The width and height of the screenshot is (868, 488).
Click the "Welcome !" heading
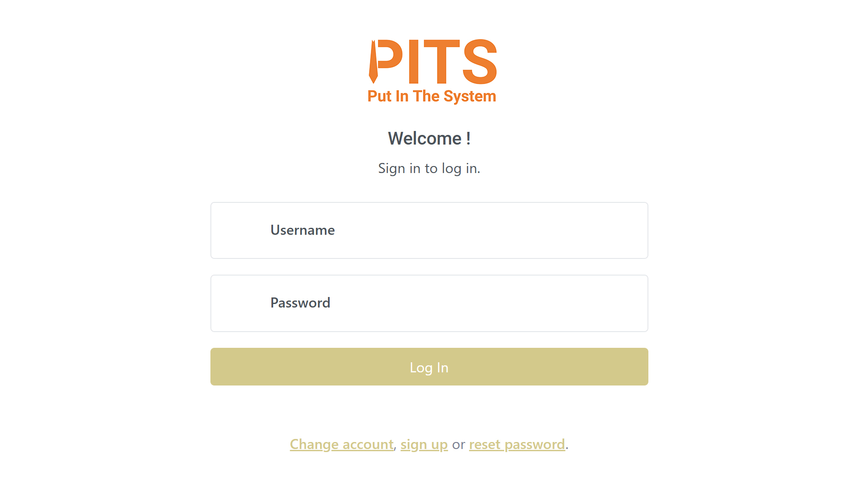click(x=429, y=138)
